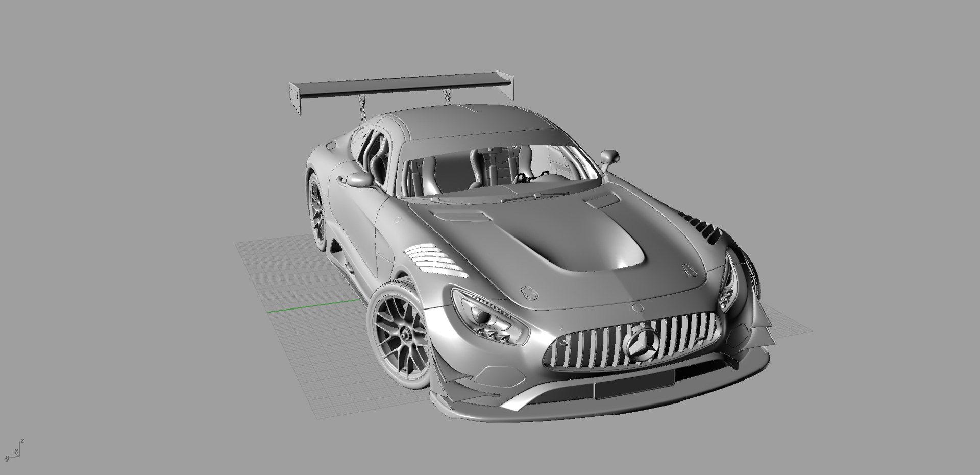This screenshot has width=980, height=475.
Task: Select the green grid axis line
Action: pos(314,306)
